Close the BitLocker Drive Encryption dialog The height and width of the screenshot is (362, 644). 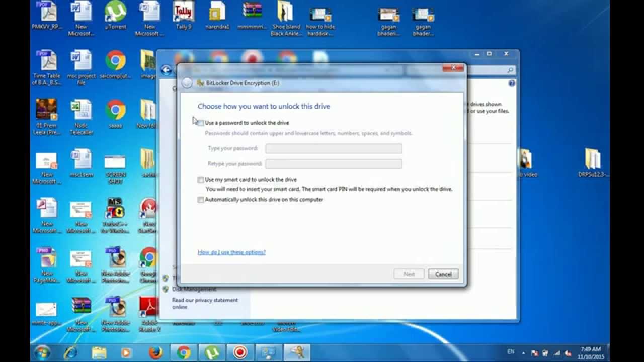pyautogui.click(x=453, y=68)
